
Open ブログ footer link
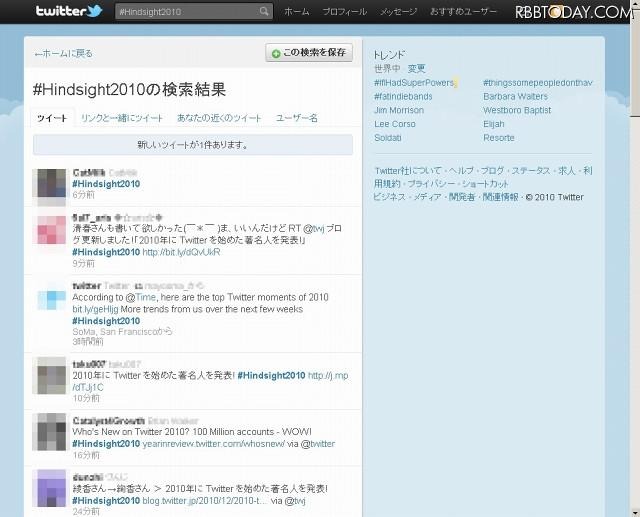492,171
